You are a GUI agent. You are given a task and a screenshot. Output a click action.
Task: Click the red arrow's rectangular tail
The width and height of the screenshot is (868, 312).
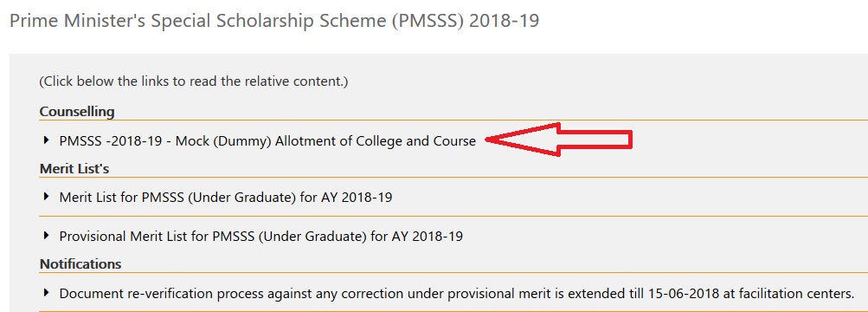(596, 140)
